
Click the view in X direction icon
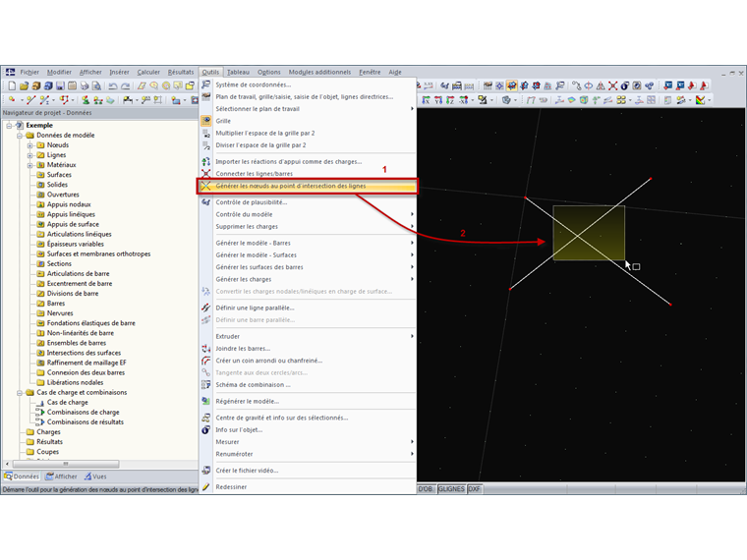pyautogui.click(x=426, y=99)
